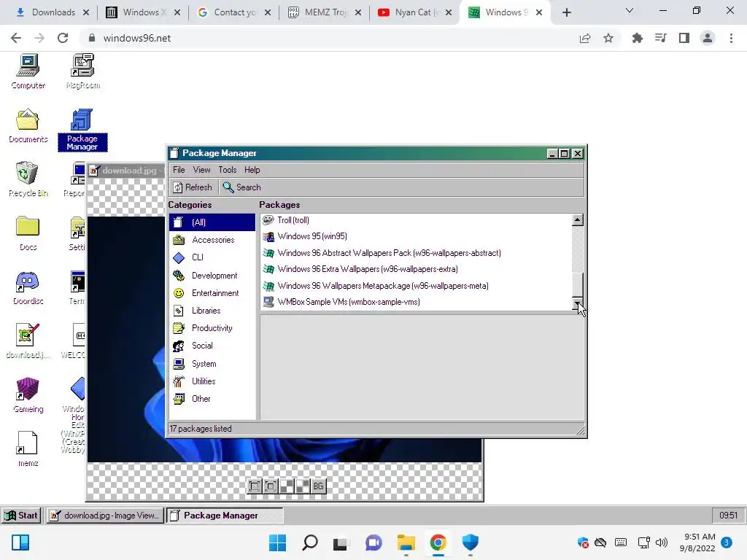Click the actual-size icon in Image Viewer
Image resolution: width=747 pixels, height=560 pixels.
point(271,486)
